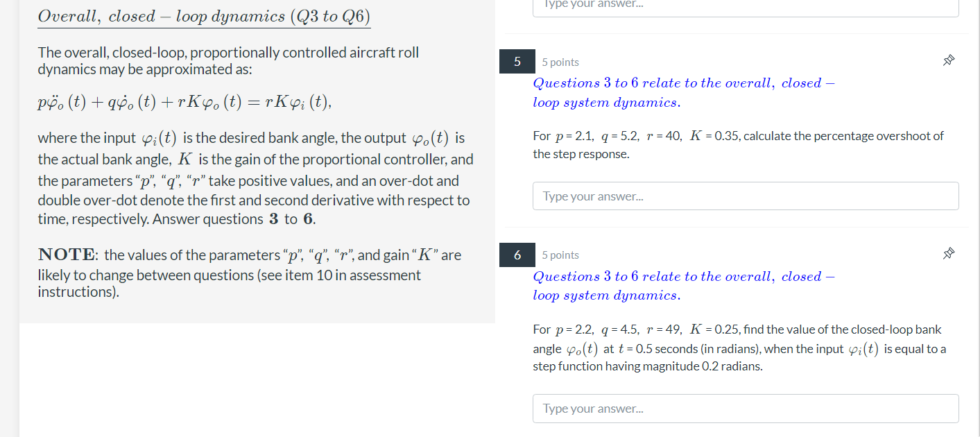Click the topmost 'Type your answer...' box
The image size is (980, 437).
(745, 7)
